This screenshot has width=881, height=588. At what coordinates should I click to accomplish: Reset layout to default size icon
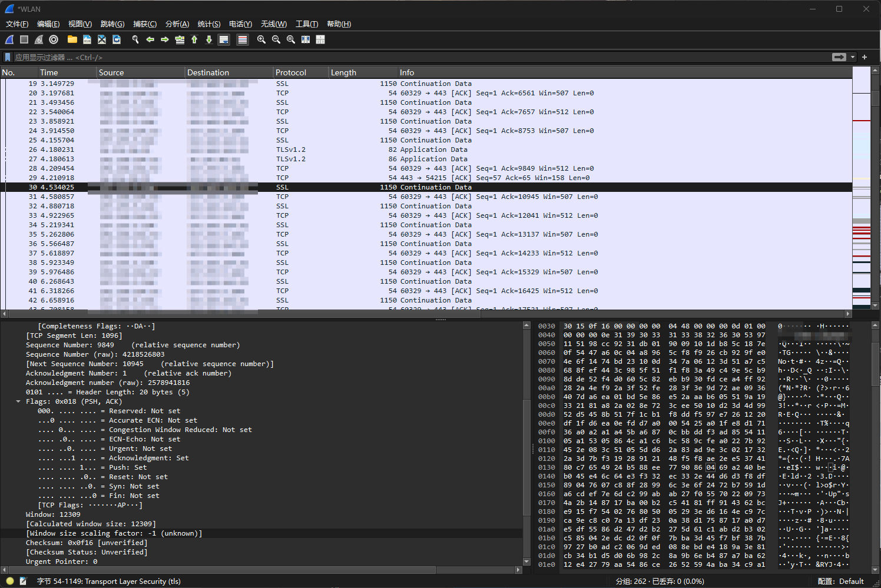point(306,39)
